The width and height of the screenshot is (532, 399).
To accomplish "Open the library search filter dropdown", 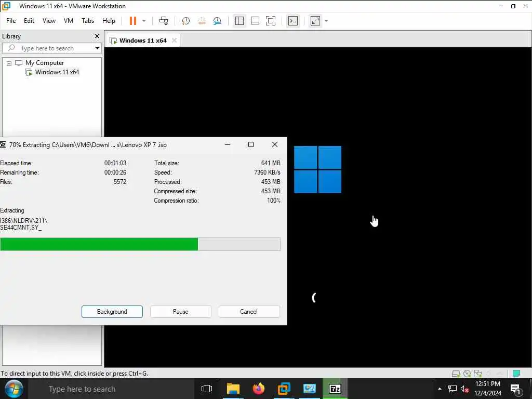I will [97, 48].
